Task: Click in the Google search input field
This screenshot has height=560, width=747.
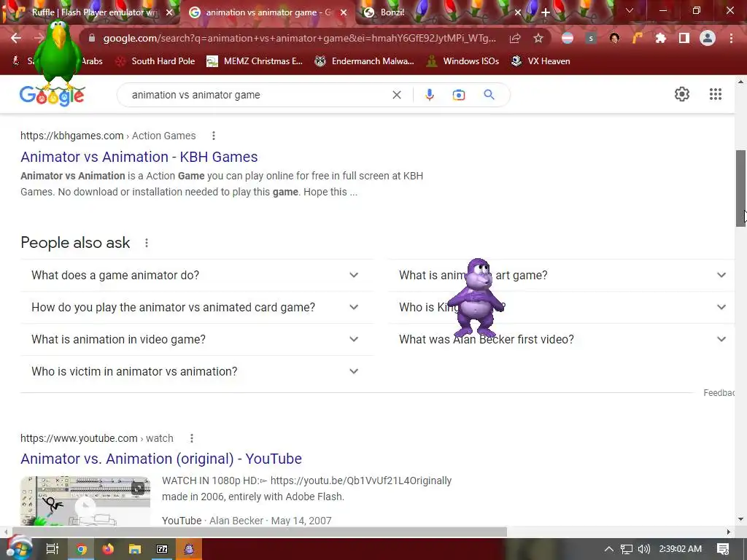Action: [x=258, y=95]
